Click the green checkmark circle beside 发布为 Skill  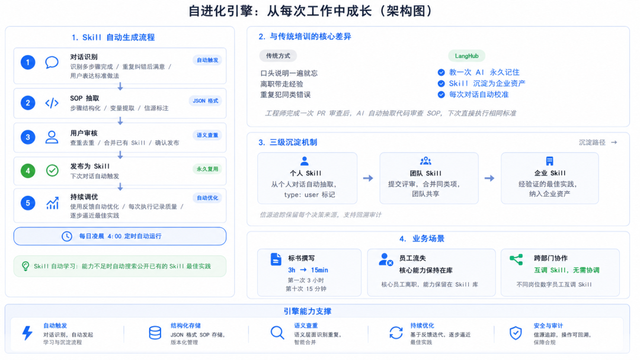(52, 170)
